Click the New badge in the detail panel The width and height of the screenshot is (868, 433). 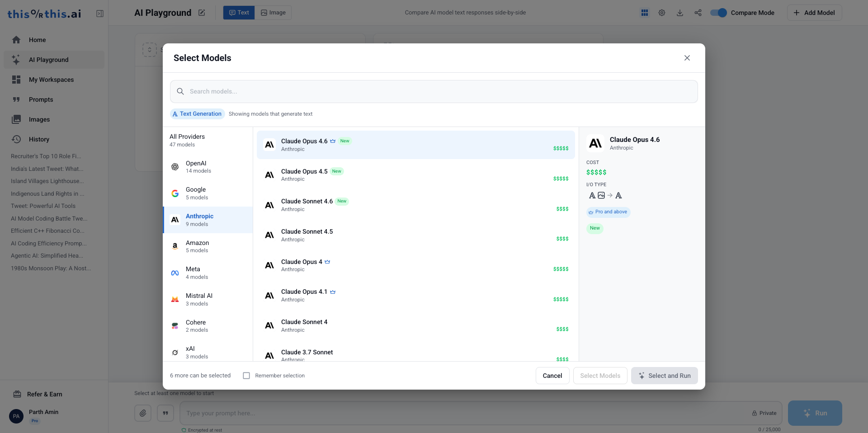(595, 228)
